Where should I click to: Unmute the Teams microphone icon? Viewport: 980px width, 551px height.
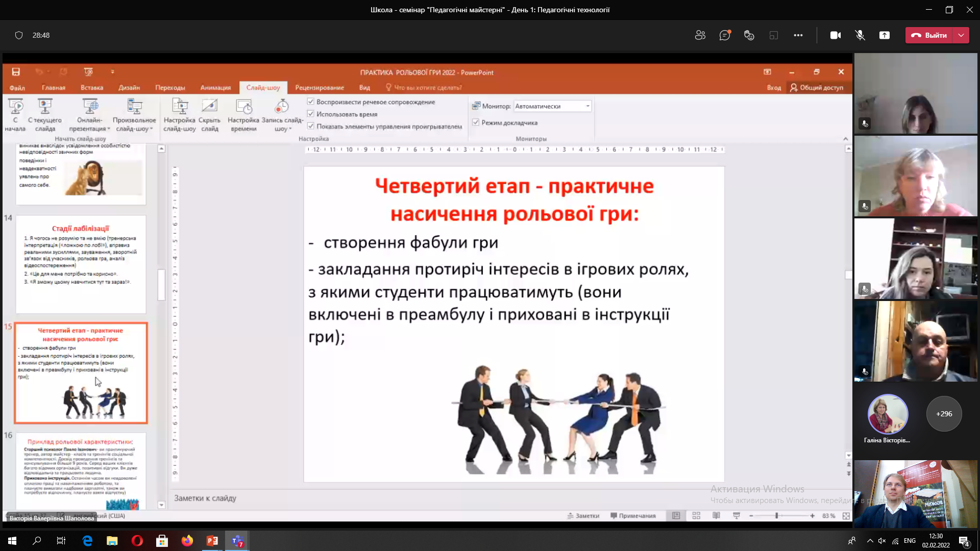point(860,35)
